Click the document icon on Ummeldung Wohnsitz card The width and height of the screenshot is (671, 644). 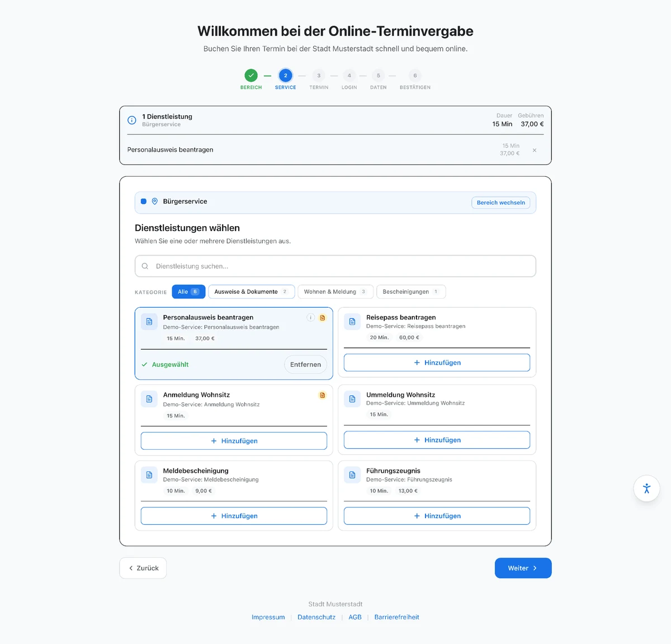(x=352, y=399)
